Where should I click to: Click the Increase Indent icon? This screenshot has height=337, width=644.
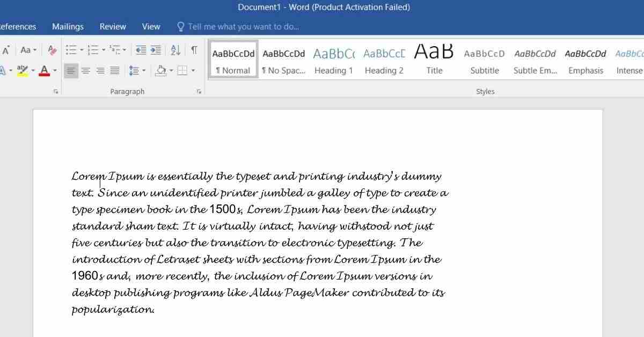pyautogui.click(x=156, y=50)
